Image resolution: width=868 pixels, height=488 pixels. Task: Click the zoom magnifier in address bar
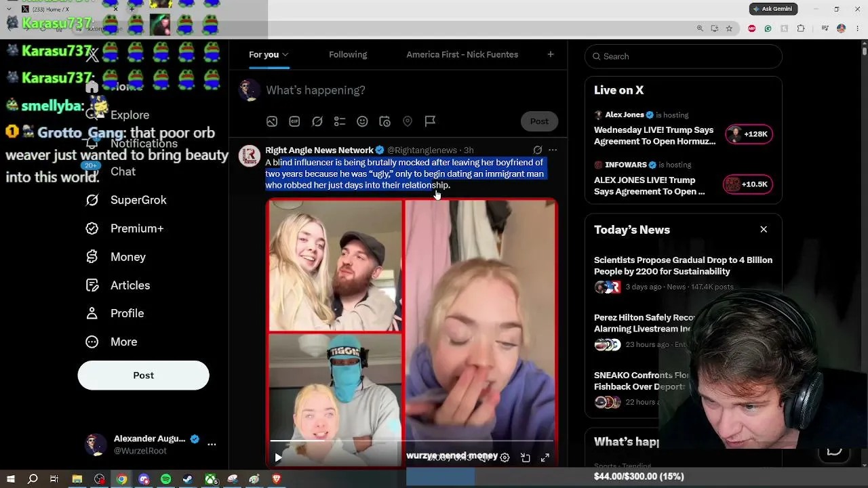click(700, 28)
